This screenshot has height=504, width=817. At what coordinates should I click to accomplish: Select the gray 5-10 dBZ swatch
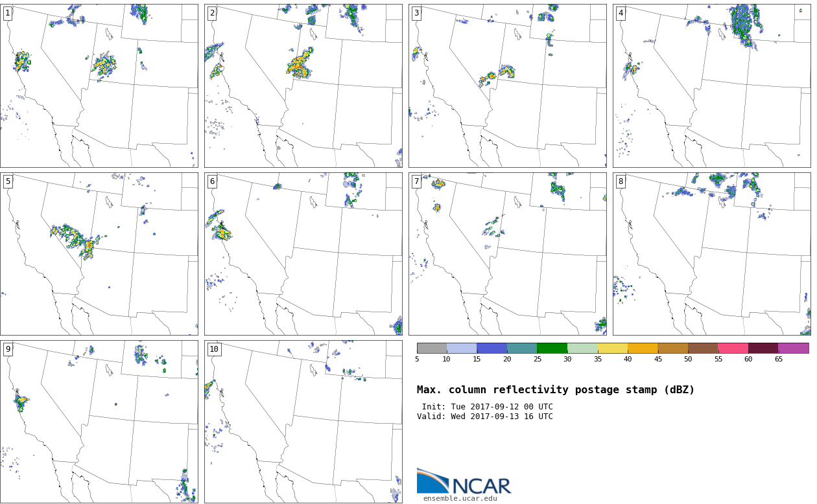point(432,348)
